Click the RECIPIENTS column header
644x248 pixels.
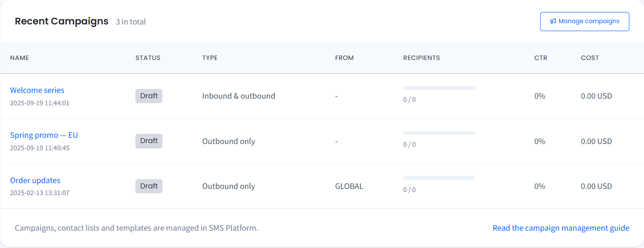click(x=422, y=58)
